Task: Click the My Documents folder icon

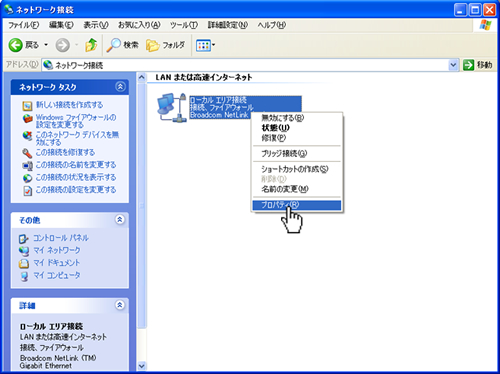Action: pos(24,264)
